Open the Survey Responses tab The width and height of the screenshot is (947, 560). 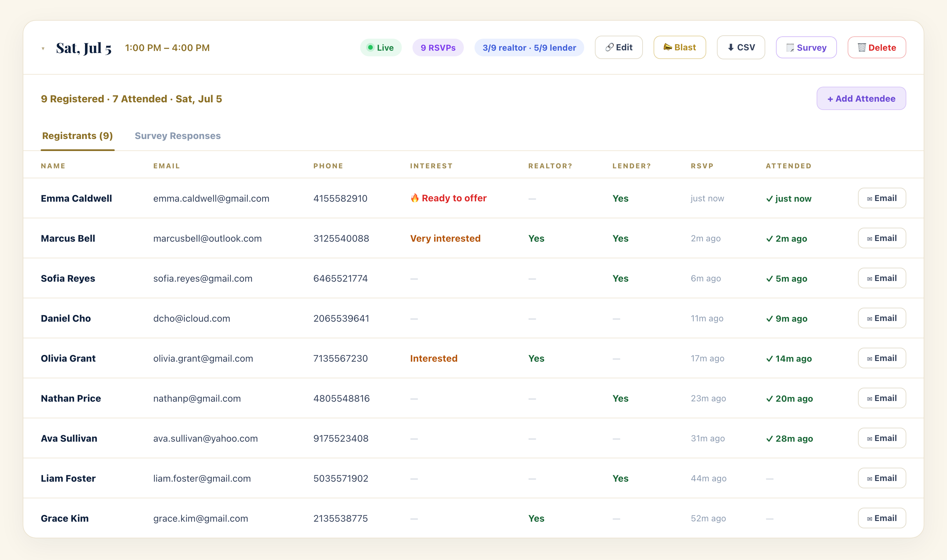pyautogui.click(x=177, y=136)
